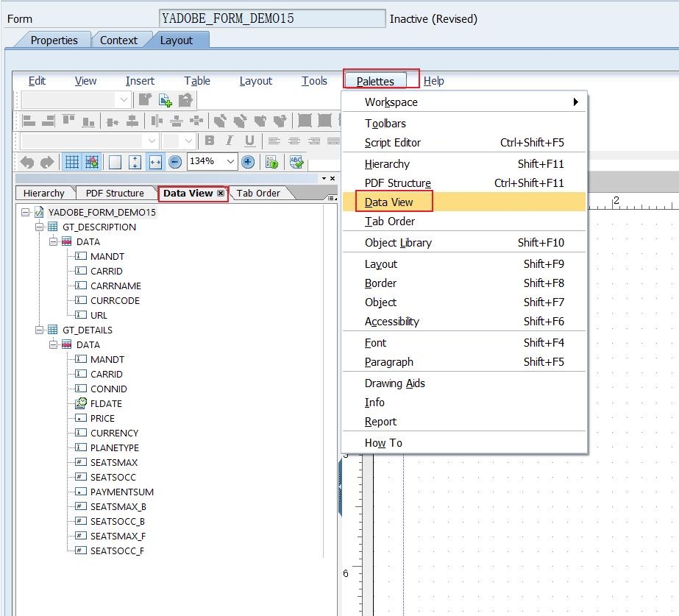Screen dimensions: 679x616
Task: Click the Redo arrow icon
Action: [x=47, y=163]
